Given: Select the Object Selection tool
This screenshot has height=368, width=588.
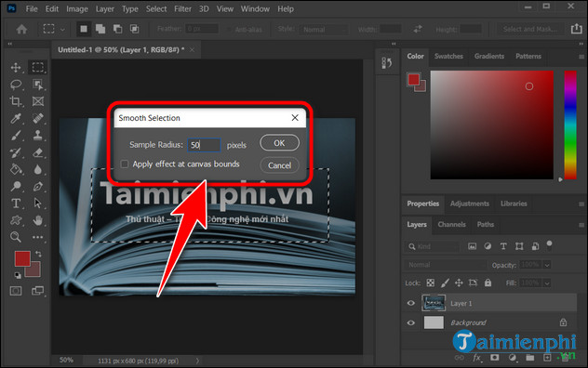Looking at the screenshot, I should pyautogui.click(x=37, y=85).
